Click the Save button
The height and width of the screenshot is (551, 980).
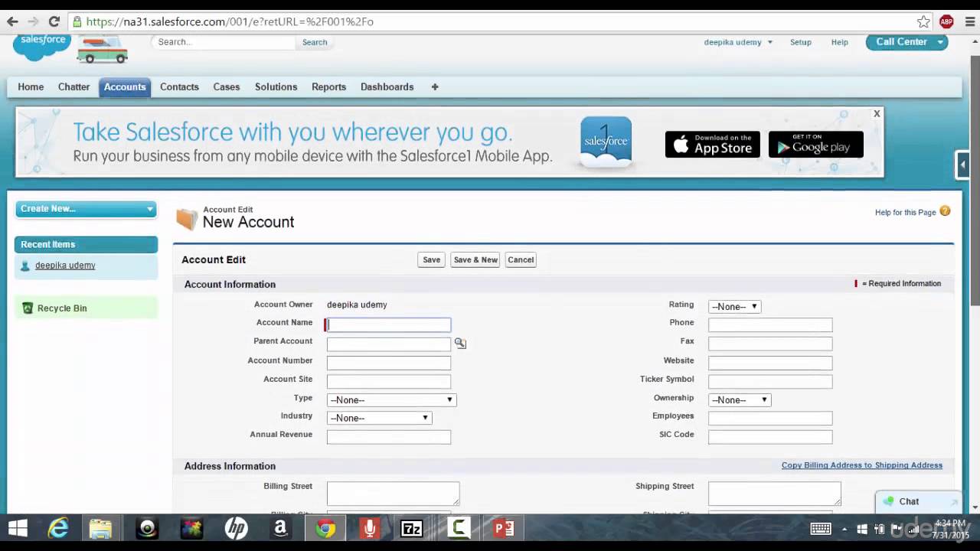[432, 260]
